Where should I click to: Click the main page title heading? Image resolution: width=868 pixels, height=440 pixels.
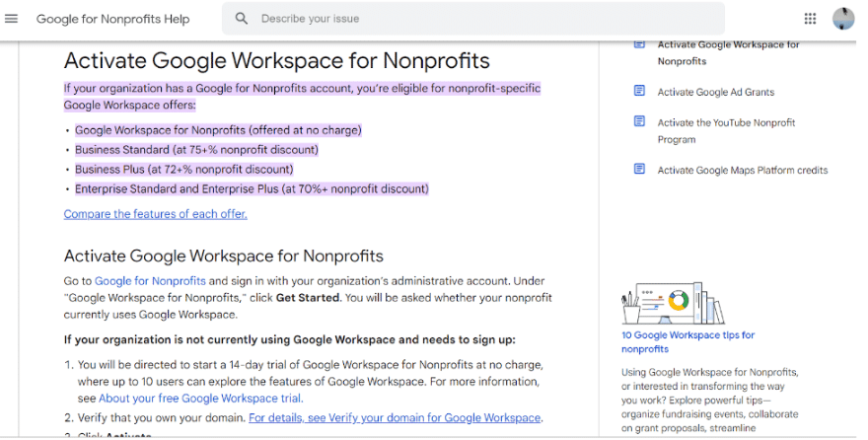[277, 61]
